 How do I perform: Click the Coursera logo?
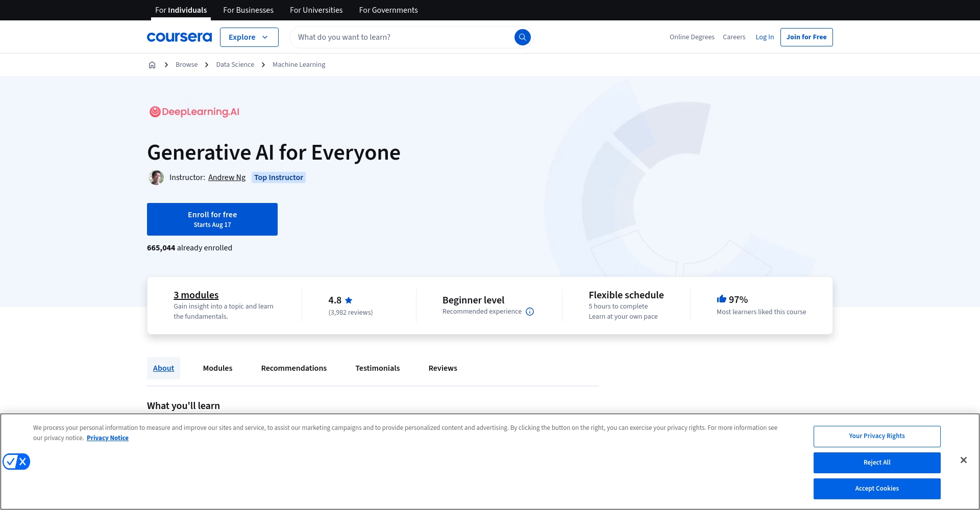click(x=179, y=37)
